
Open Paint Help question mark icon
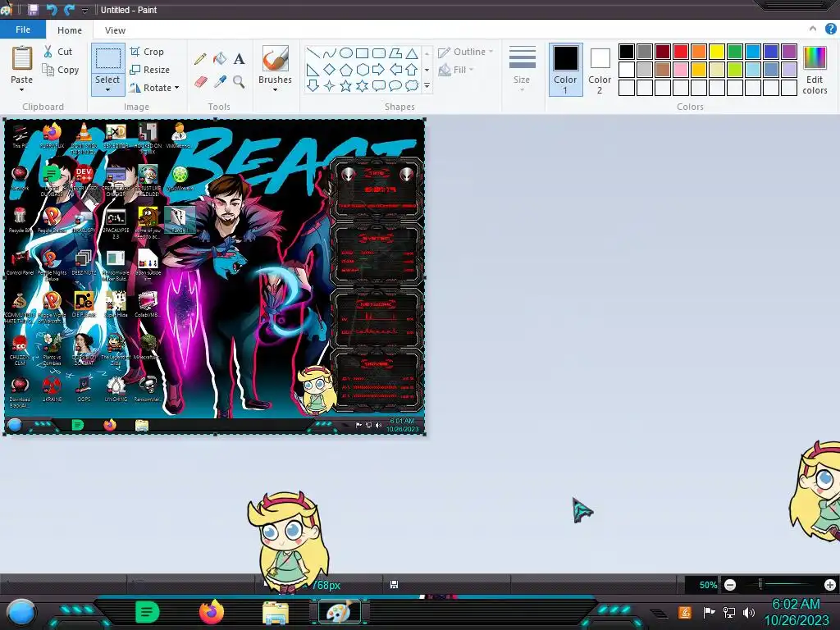830,29
